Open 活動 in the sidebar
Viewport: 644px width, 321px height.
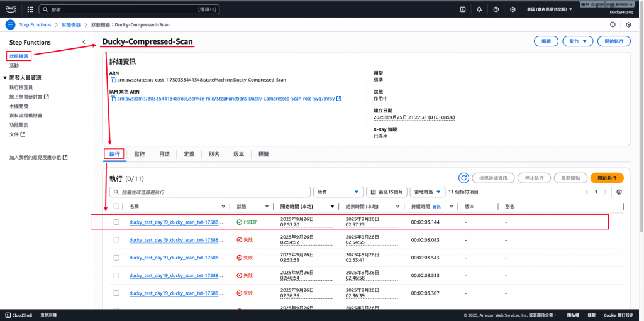[x=14, y=66]
